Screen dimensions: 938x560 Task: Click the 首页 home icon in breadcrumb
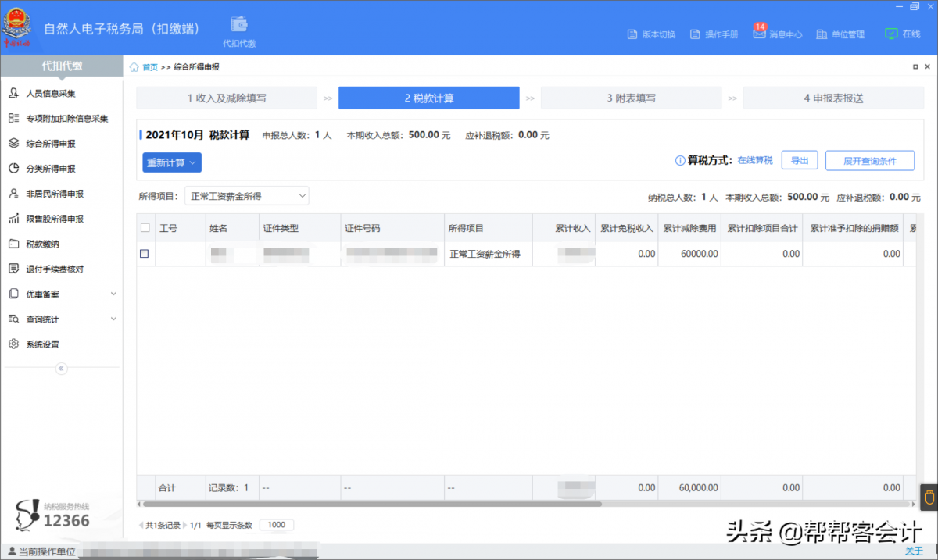pyautogui.click(x=134, y=67)
